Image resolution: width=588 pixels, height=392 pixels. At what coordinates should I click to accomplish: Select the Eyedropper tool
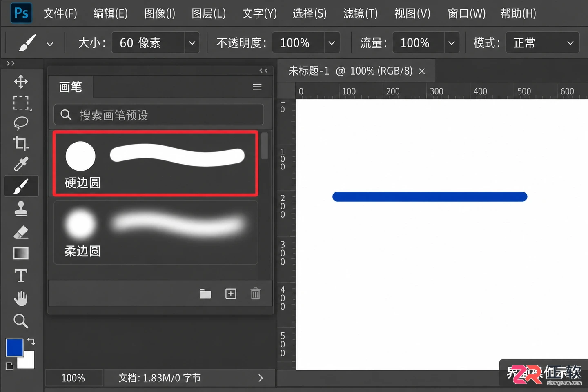(x=21, y=164)
